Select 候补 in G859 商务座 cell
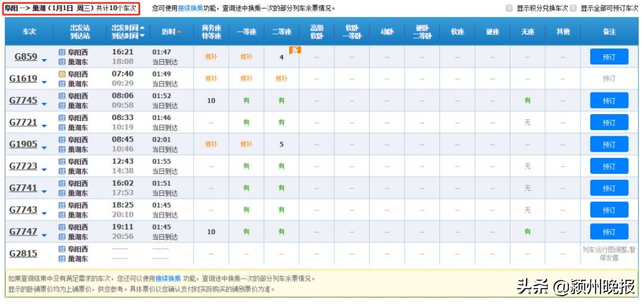The image size is (644, 304). point(211,57)
